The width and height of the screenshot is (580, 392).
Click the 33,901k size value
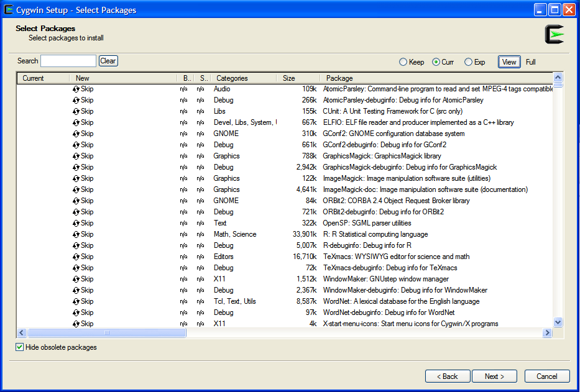[x=305, y=234]
